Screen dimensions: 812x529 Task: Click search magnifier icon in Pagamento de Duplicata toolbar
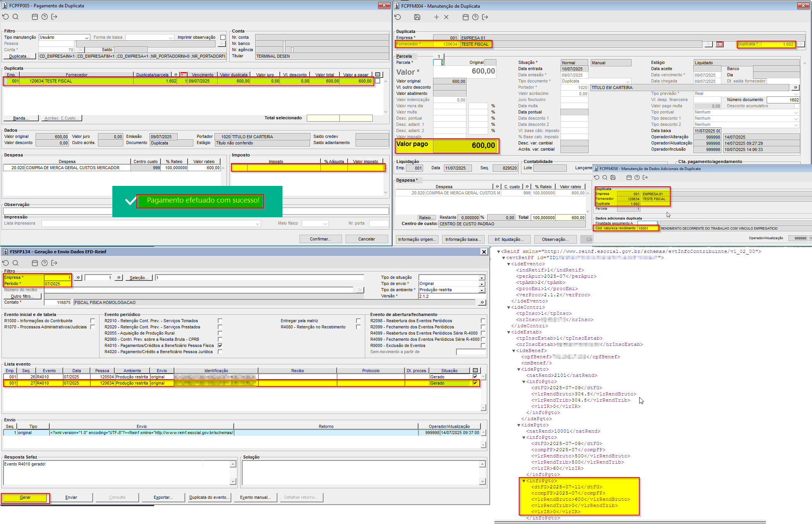(15, 17)
